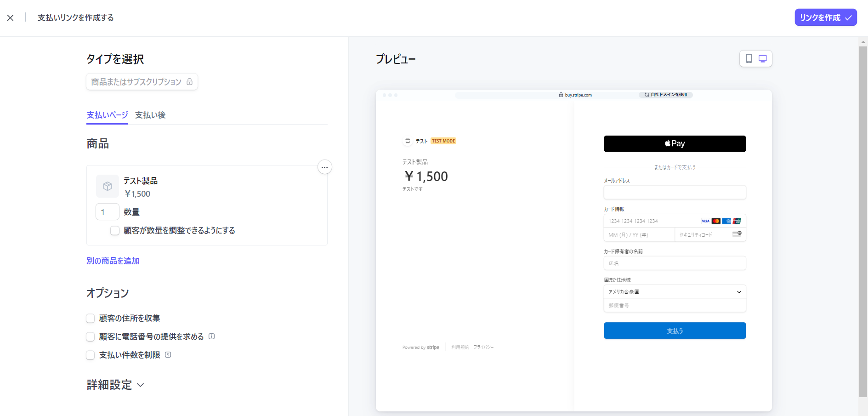Click Powered by stripe link
This screenshot has height=416, width=868.
(x=421, y=348)
